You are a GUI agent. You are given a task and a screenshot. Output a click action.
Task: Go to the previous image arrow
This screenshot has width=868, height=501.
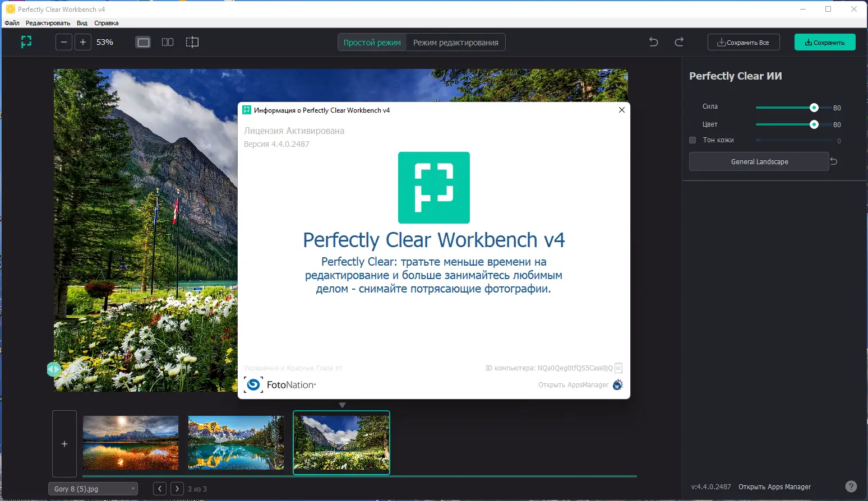[x=160, y=489]
